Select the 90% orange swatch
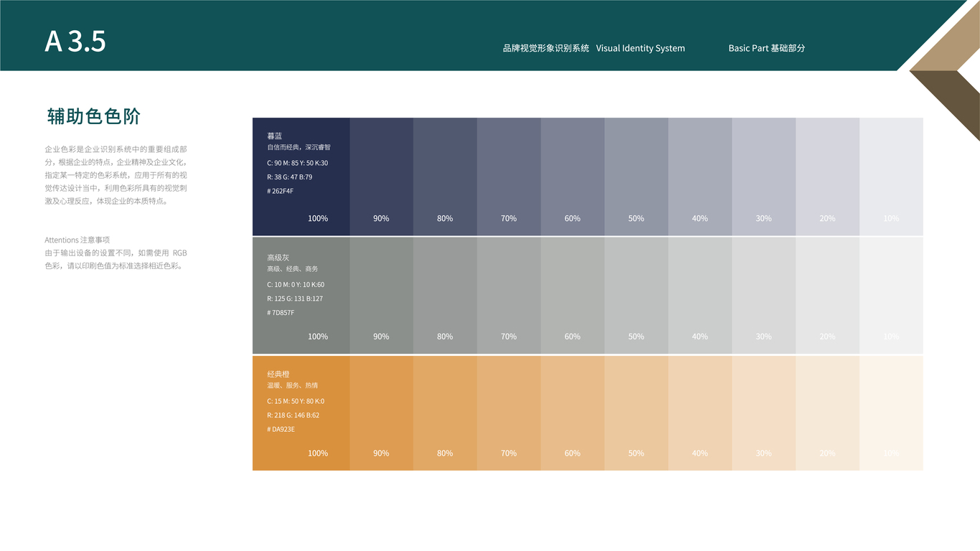980x551 pixels. (x=382, y=413)
